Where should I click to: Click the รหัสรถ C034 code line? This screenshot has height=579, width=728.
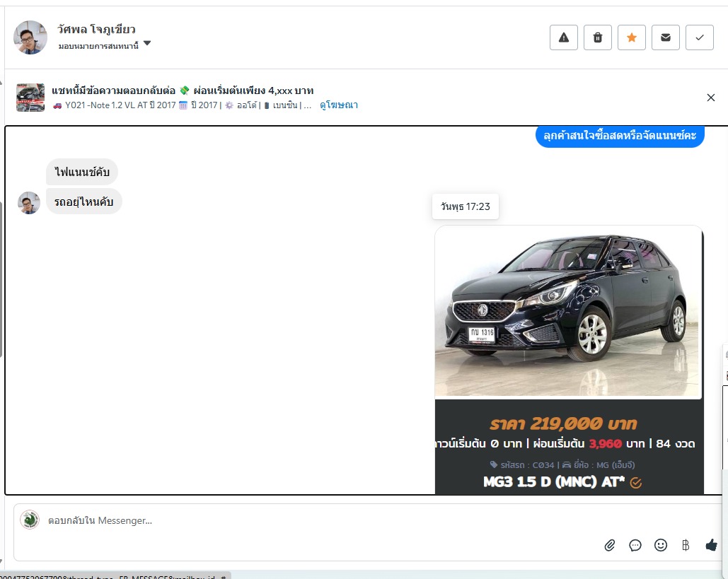(562, 464)
